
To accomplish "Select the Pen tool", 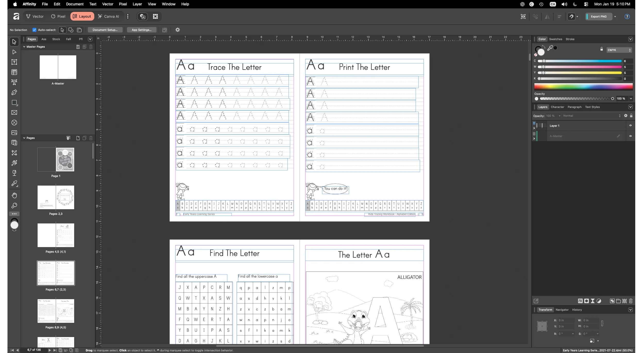I will point(14,92).
